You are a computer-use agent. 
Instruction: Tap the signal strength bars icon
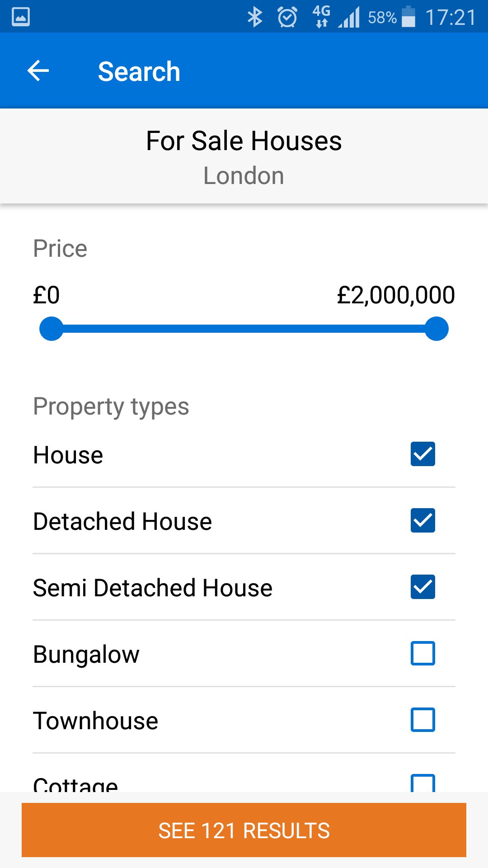349,18
